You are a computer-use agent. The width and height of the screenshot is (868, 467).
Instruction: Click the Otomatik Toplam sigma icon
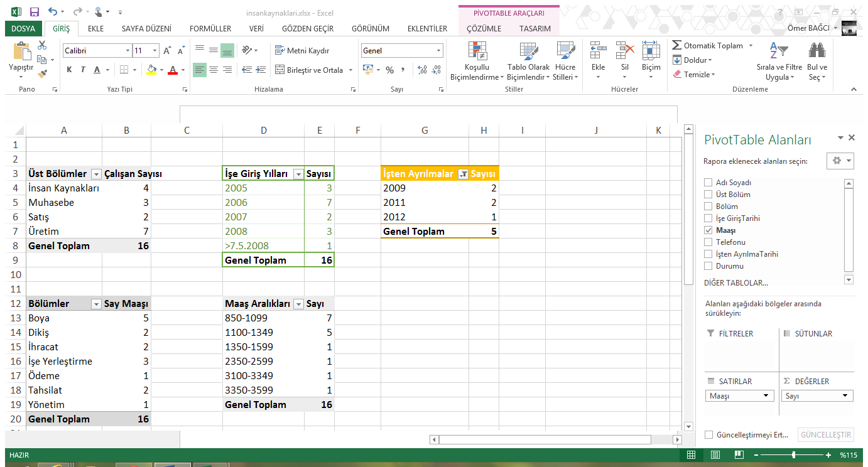click(x=677, y=46)
